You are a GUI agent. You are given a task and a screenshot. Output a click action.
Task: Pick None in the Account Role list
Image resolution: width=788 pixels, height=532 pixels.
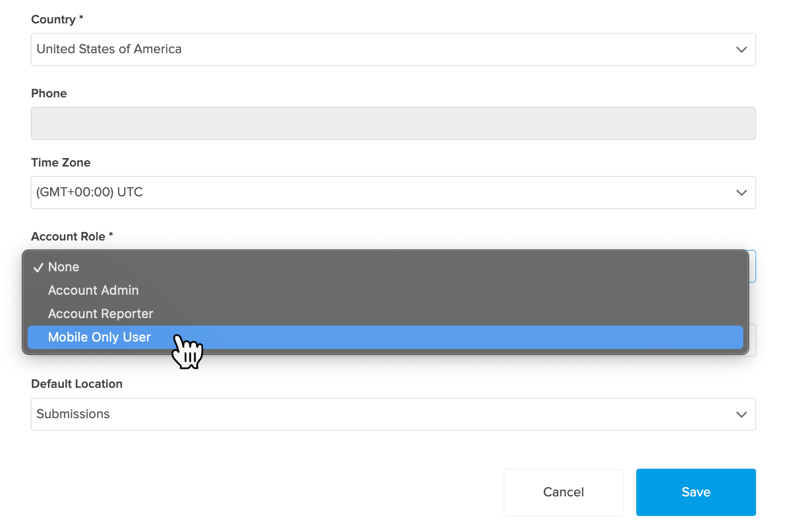click(x=63, y=267)
